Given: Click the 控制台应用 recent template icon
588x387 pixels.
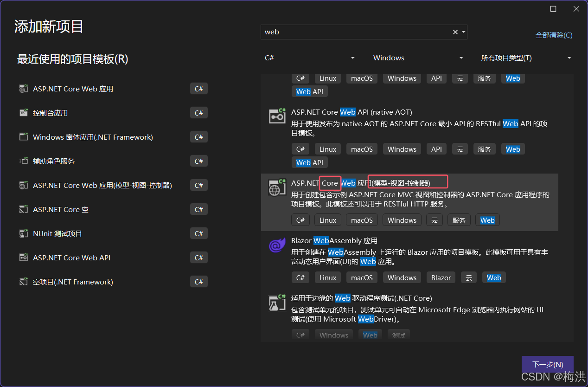Looking at the screenshot, I should [x=23, y=113].
